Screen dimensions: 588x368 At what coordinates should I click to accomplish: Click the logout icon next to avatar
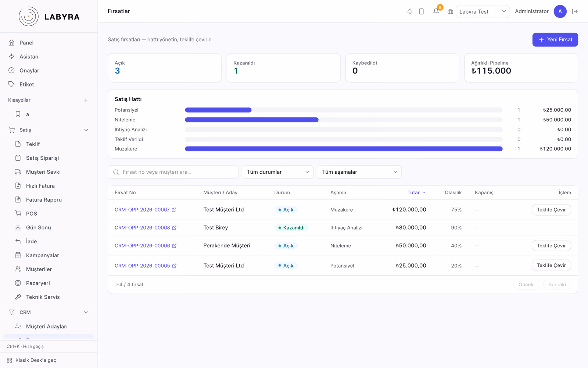(x=575, y=11)
